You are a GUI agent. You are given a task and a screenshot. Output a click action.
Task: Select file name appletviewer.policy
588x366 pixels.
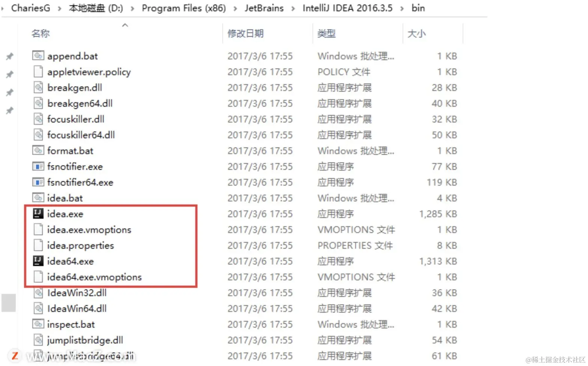click(x=89, y=72)
